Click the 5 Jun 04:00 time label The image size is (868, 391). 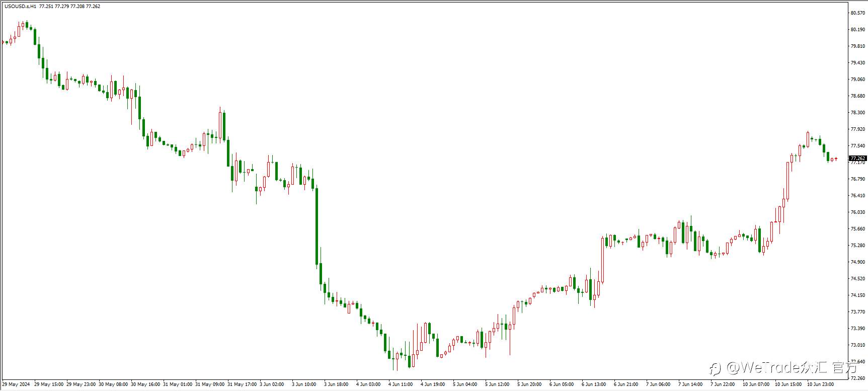point(465,384)
